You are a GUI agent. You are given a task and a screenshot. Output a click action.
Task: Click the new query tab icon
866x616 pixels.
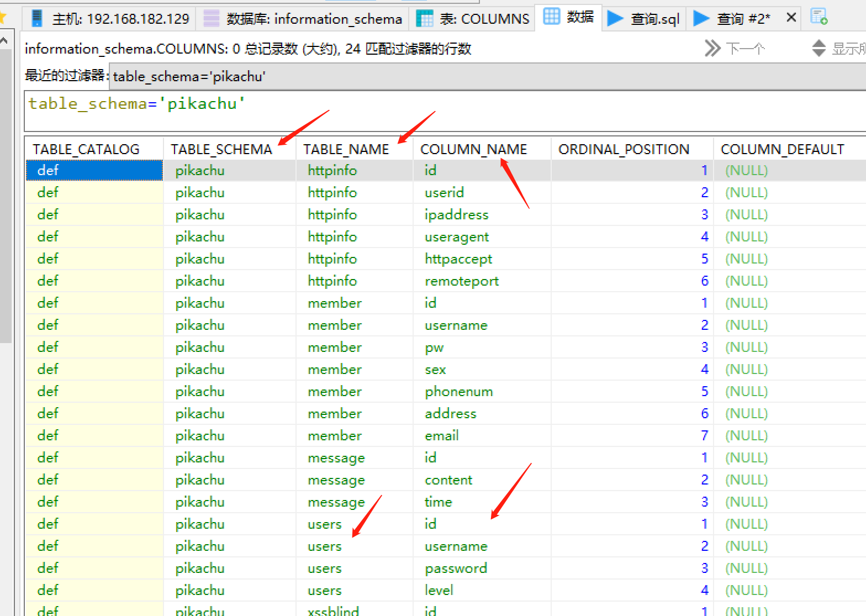(819, 17)
